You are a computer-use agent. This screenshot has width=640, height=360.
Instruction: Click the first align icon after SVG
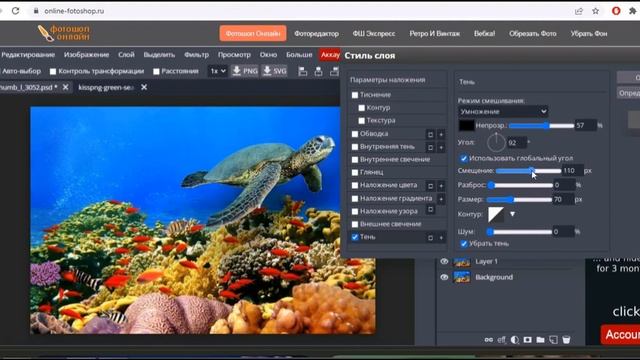(x=302, y=71)
